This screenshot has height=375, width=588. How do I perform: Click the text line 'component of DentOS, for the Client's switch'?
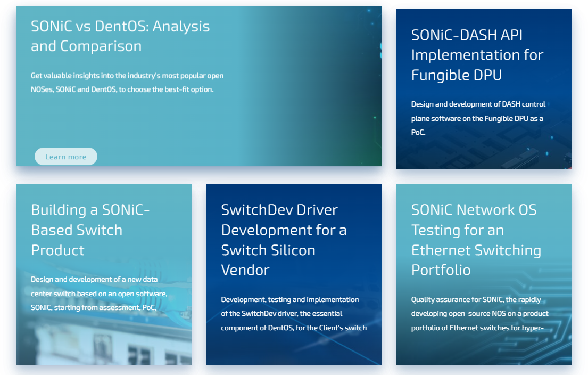[x=294, y=328]
